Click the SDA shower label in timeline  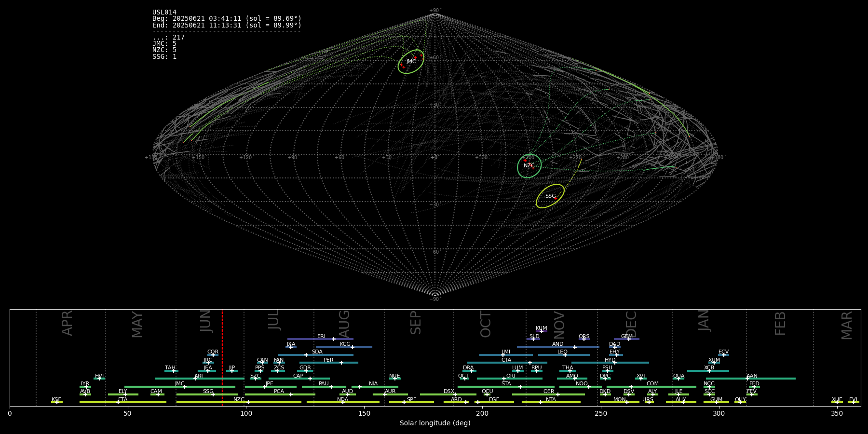tap(317, 352)
